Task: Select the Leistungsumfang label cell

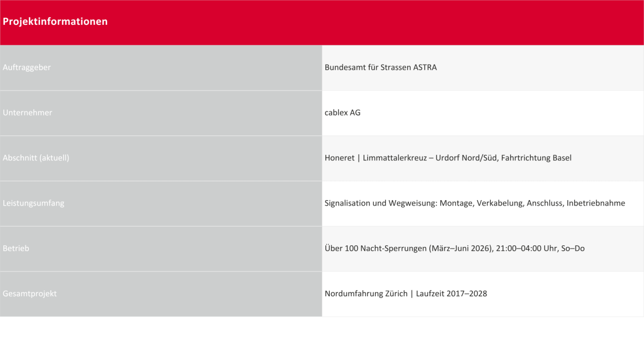Action: pyautogui.click(x=161, y=203)
